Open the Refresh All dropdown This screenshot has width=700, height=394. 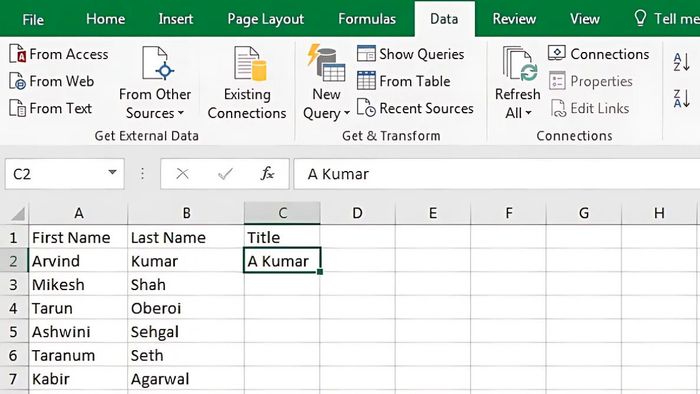pos(517,83)
